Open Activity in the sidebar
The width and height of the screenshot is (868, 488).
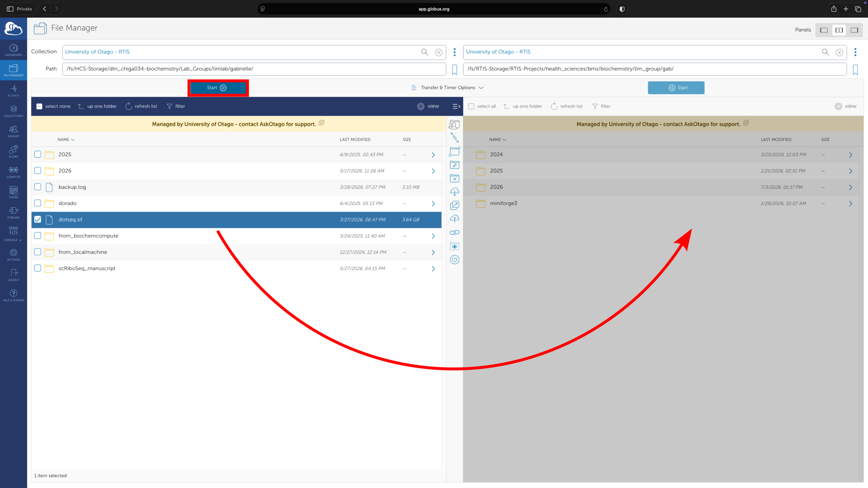click(13, 91)
